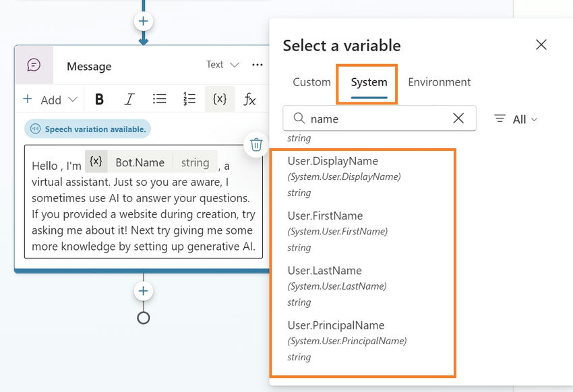573x392 pixels.
Task: Open the Message node more options menu
Action: (257, 65)
